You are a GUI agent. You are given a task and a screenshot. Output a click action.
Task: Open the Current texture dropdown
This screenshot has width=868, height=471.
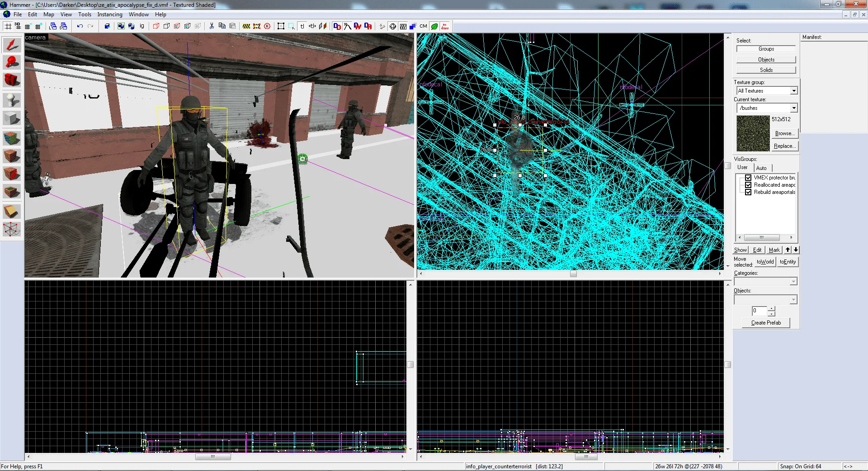point(794,108)
